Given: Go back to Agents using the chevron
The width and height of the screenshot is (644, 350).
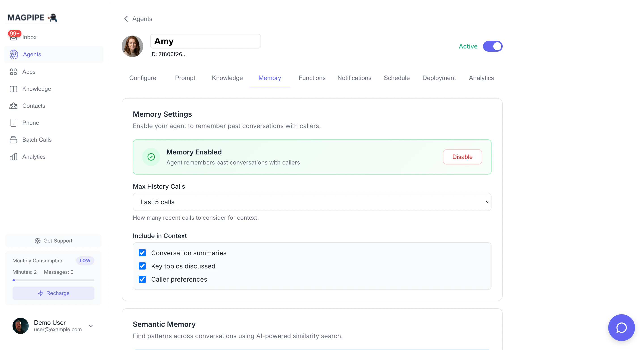Looking at the screenshot, I should pyautogui.click(x=126, y=19).
